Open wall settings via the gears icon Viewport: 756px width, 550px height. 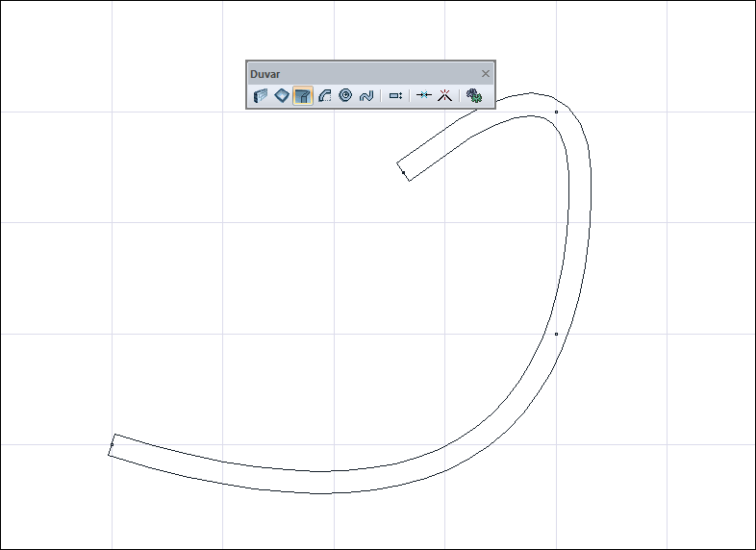point(473,96)
